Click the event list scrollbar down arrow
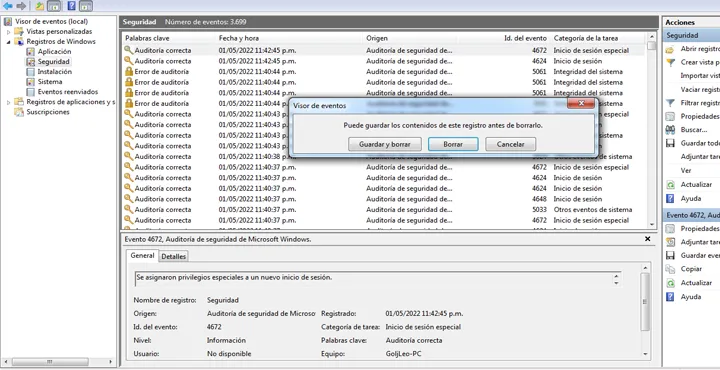 pyautogui.click(x=651, y=224)
